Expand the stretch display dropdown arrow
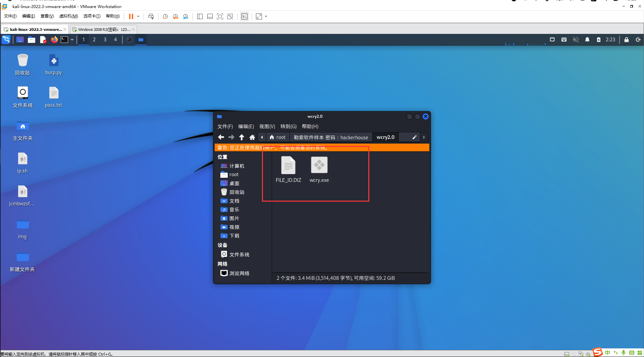The image size is (644, 357). (266, 16)
